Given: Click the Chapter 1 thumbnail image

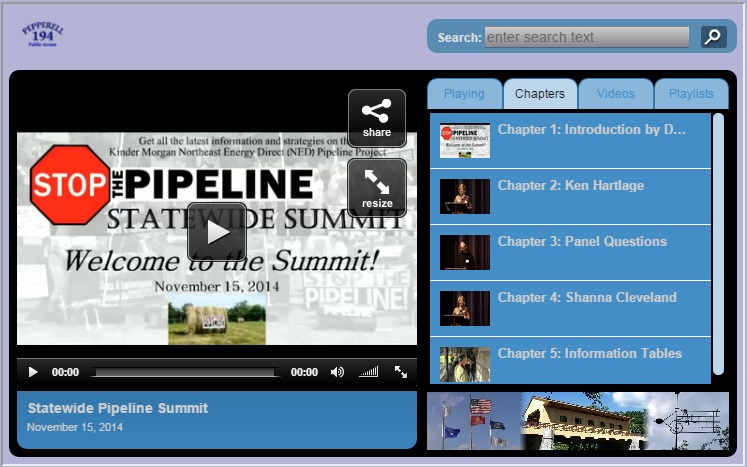Looking at the screenshot, I should click(464, 141).
